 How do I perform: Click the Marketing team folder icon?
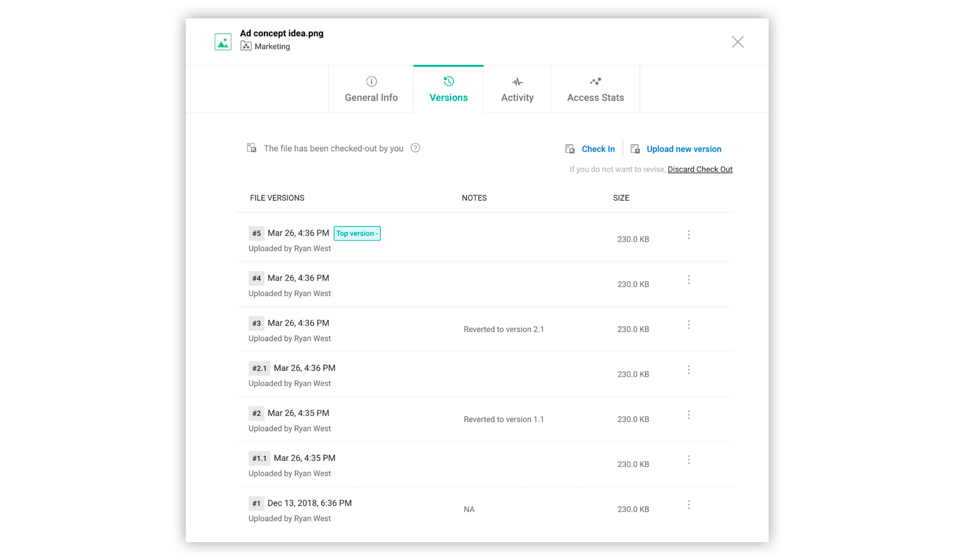(246, 46)
